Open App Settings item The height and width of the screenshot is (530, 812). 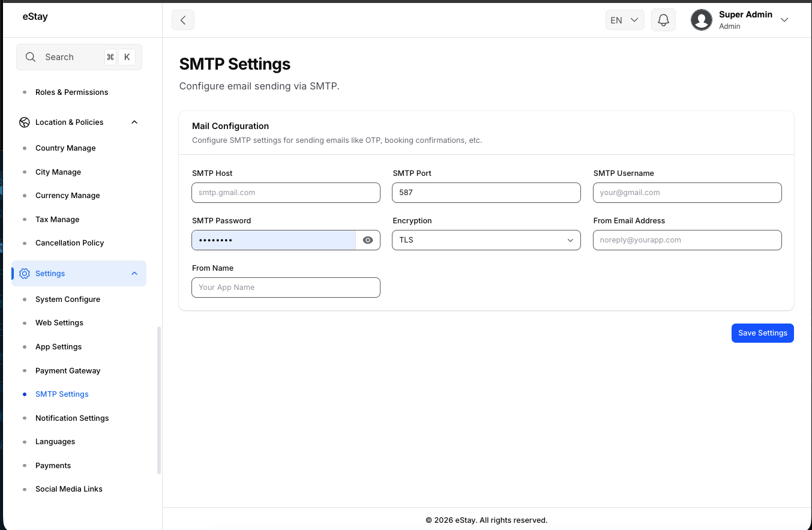tap(58, 347)
